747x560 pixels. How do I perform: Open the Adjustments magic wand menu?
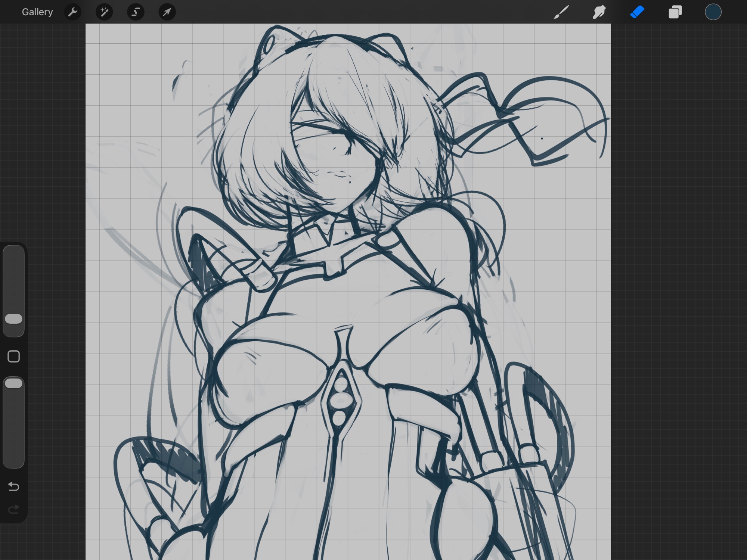pyautogui.click(x=104, y=12)
